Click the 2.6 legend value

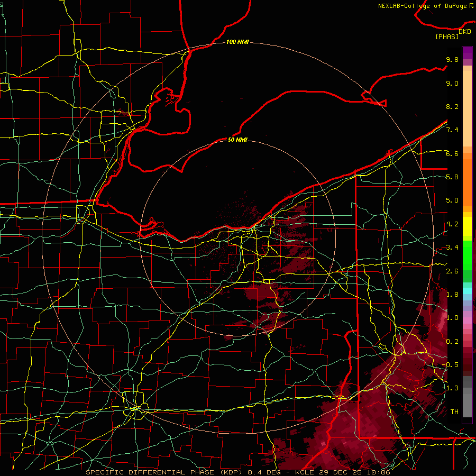coord(452,271)
